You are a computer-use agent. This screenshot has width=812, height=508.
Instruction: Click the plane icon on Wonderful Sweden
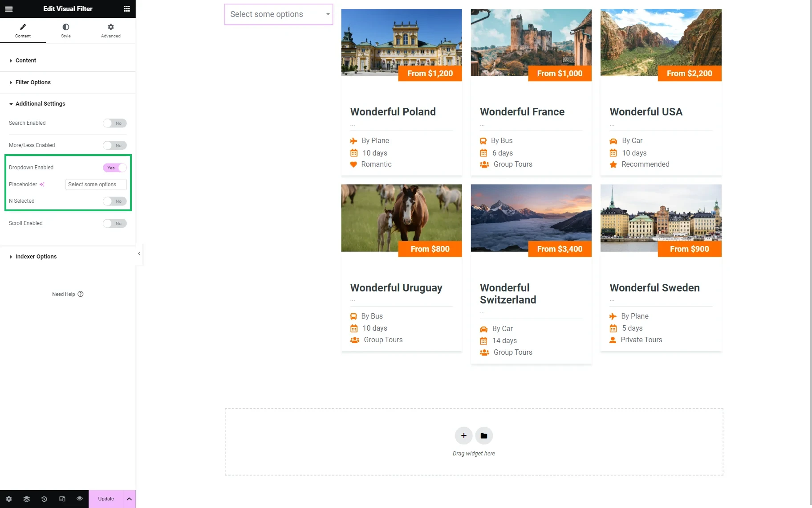(613, 316)
